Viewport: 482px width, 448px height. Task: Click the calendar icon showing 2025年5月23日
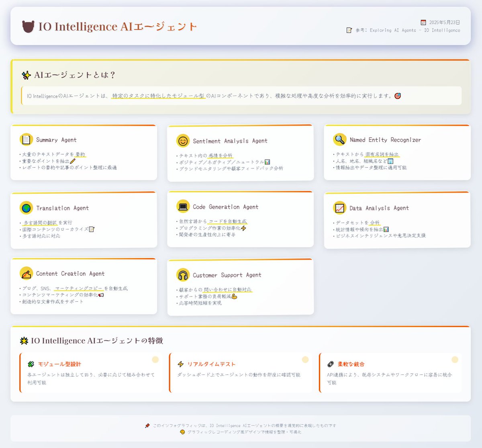coord(423,23)
